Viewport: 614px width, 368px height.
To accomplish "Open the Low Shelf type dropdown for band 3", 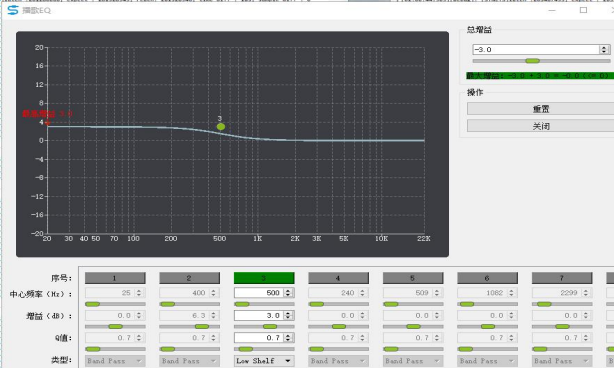I will (264, 361).
